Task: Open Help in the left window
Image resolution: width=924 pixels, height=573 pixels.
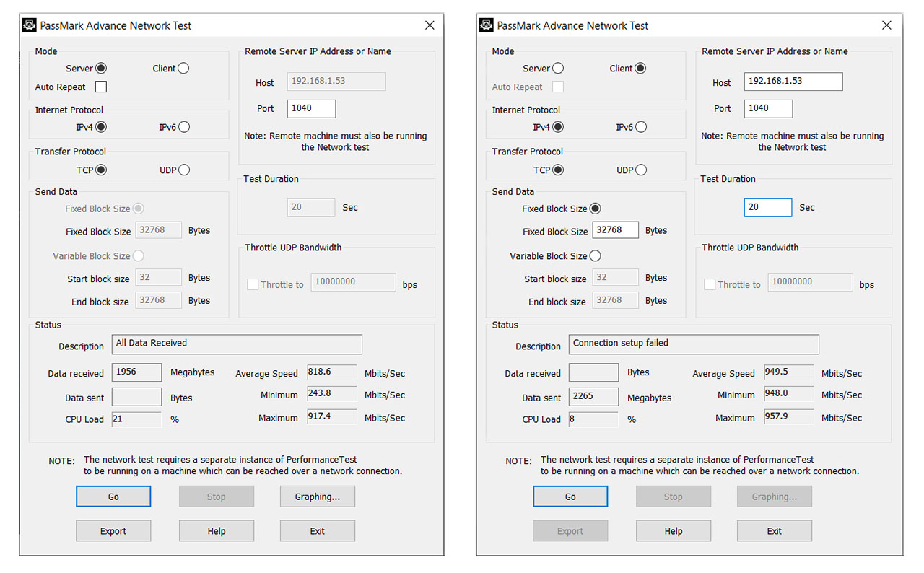Action: coord(217,531)
